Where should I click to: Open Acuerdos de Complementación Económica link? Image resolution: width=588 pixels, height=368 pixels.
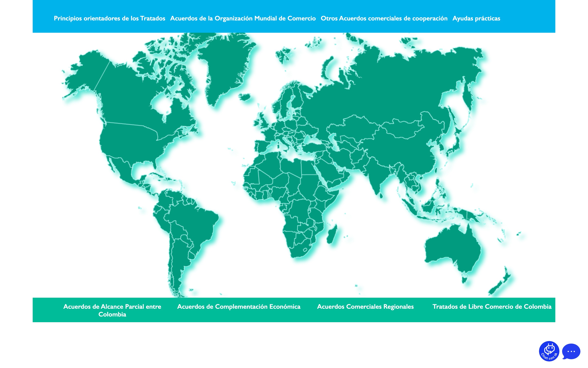click(x=239, y=306)
